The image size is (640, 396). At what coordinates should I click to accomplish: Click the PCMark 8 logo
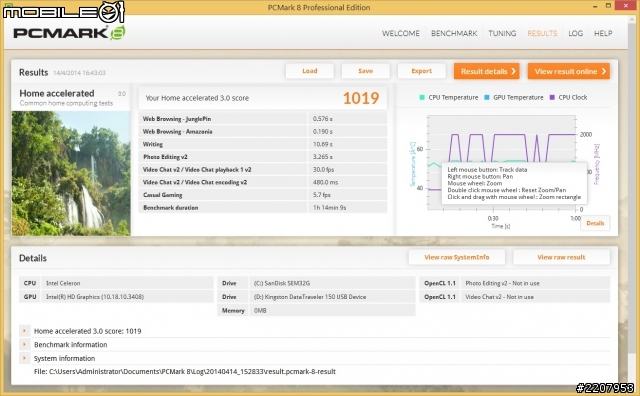[x=69, y=33]
